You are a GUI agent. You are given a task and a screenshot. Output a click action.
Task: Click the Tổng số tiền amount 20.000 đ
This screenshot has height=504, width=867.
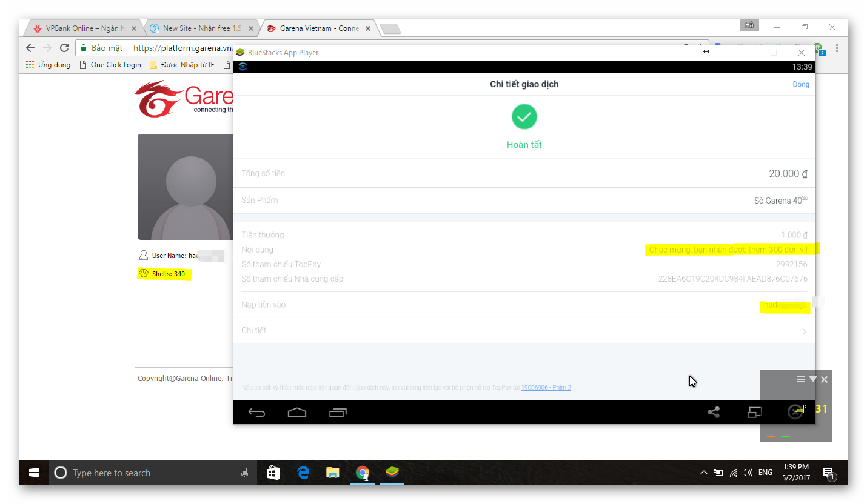788,174
